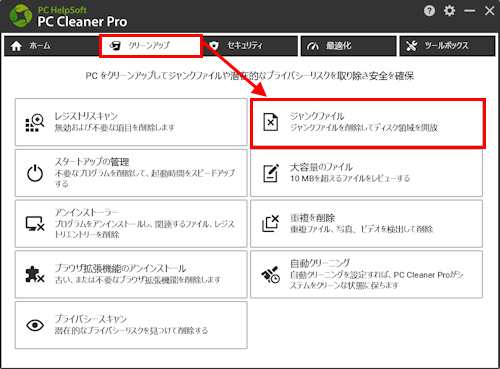Screen dimensions: 500x369
Task: Click the privacy scan eye icon
Action: 35,325
